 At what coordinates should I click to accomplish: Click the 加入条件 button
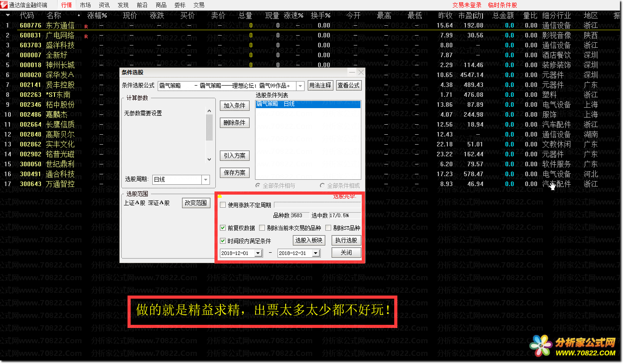tap(235, 105)
